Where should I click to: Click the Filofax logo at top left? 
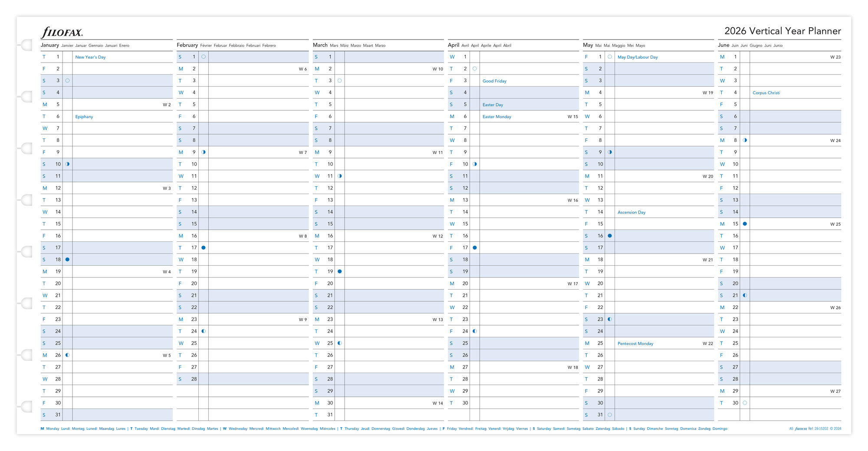pyautogui.click(x=62, y=33)
